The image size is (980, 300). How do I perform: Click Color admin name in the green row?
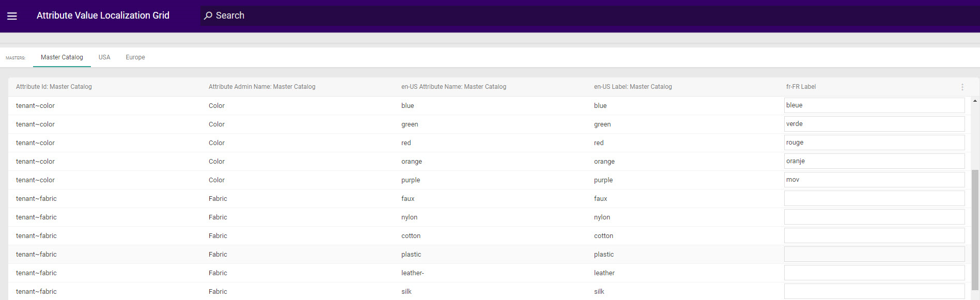pos(216,124)
